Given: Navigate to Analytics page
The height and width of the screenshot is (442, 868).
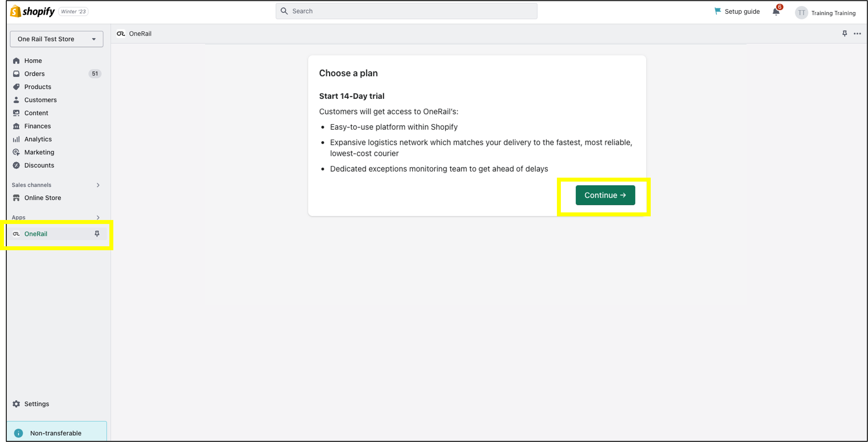Looking at the screenshot, I should (x=38, y=139).
